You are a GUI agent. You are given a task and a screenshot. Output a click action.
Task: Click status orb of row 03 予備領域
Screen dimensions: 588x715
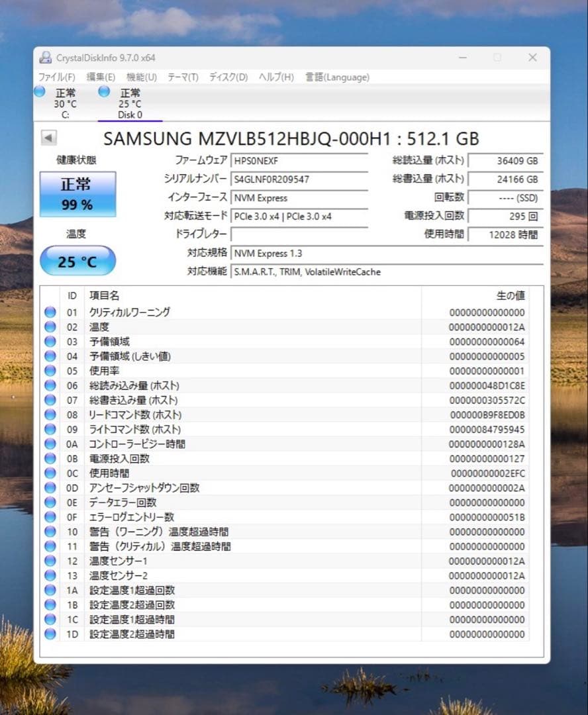(x=50, y=342)
